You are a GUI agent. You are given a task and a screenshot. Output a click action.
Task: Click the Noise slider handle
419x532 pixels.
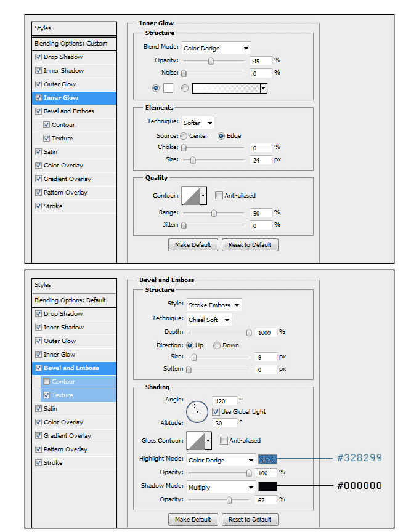(184, 73)
